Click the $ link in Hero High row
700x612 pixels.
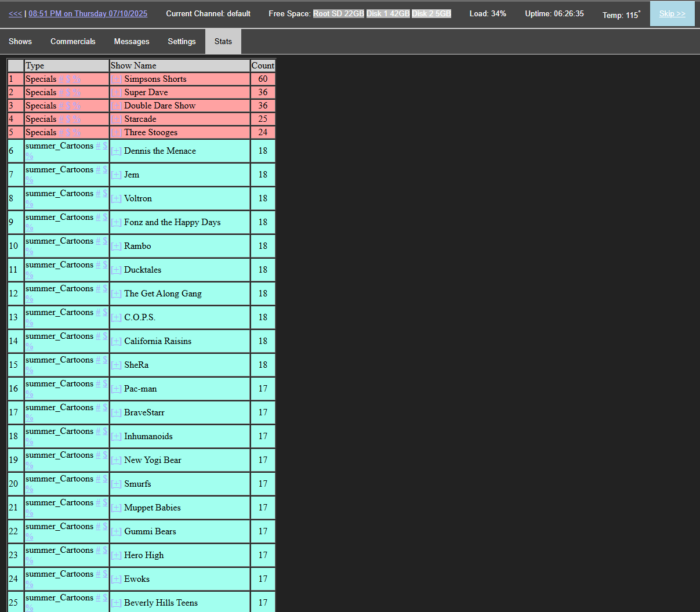(x=105, y=551)
